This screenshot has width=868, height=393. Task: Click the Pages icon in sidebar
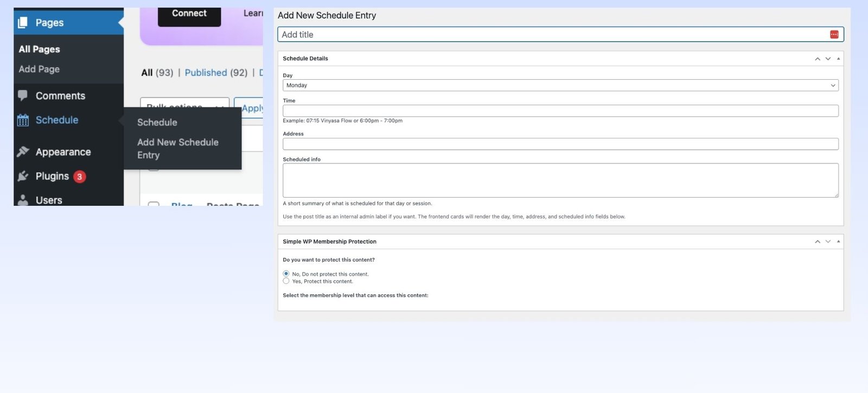(23, 23)
